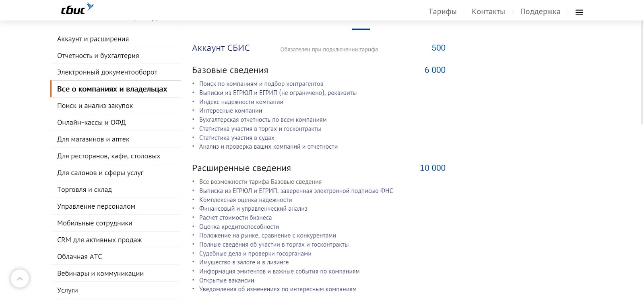The image size is (644, 303).
Task: Open Оценка кредитоспособности feature link
Action: point(239,226)
